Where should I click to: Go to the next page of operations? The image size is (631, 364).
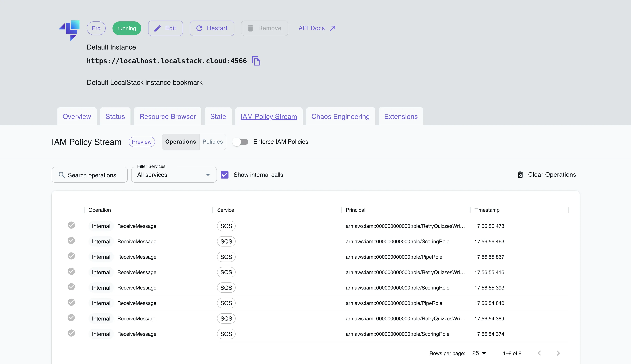pos(558,353)
